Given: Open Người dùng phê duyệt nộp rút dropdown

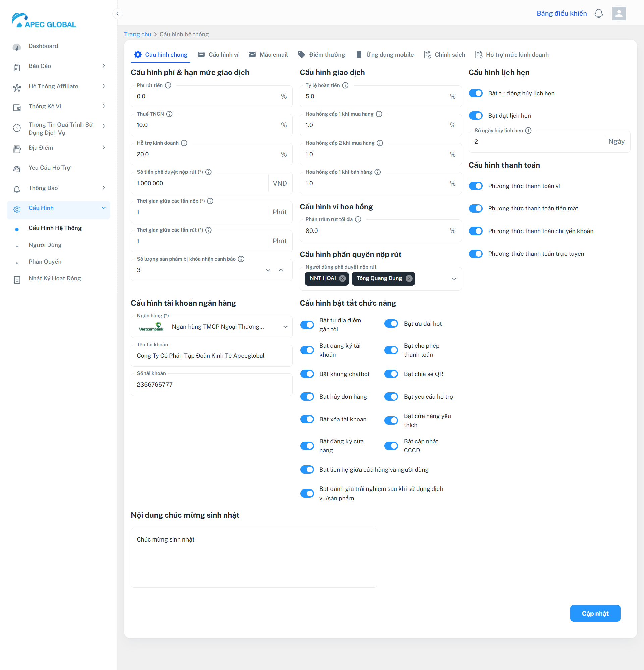Looking at the screenshot, I should tap(454, 279).
